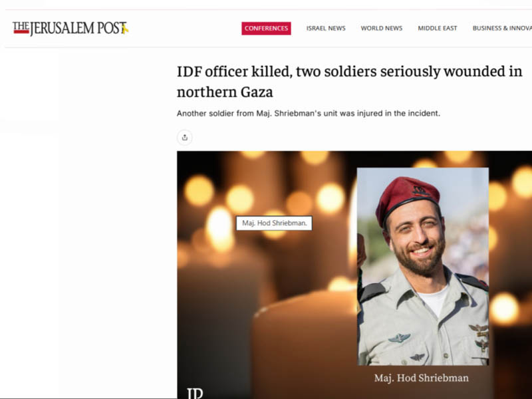532x399 pixels.
Task: Click the red beret badge in the portrait
Action: 421,191
